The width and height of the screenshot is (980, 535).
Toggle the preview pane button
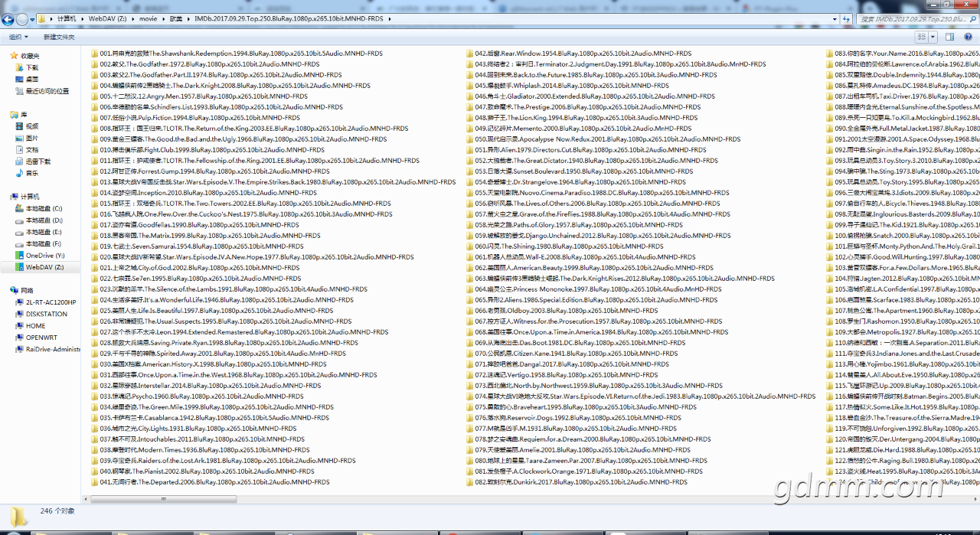(949, 37)
